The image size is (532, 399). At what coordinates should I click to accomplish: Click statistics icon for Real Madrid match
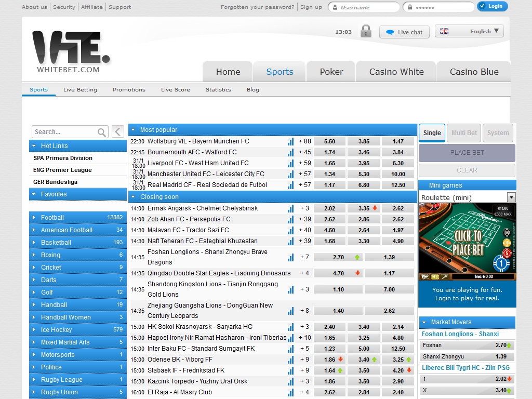[290, 185]
